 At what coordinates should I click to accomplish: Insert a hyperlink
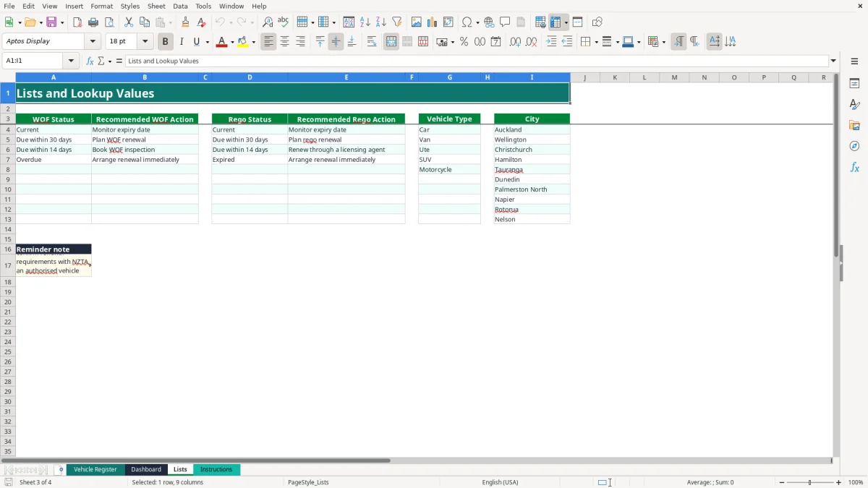point(489,22)
